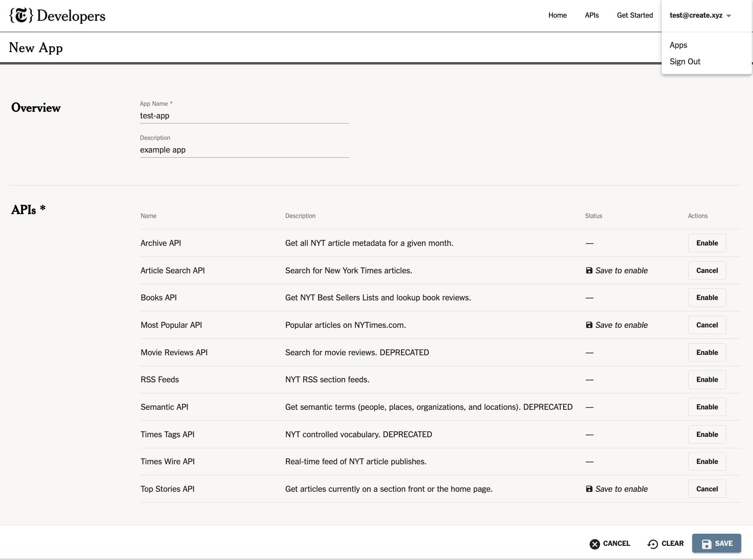Screen dimensions: 753x560
Task: Cancel enabling the Most Popular API
Action: (x=707, y=325)
